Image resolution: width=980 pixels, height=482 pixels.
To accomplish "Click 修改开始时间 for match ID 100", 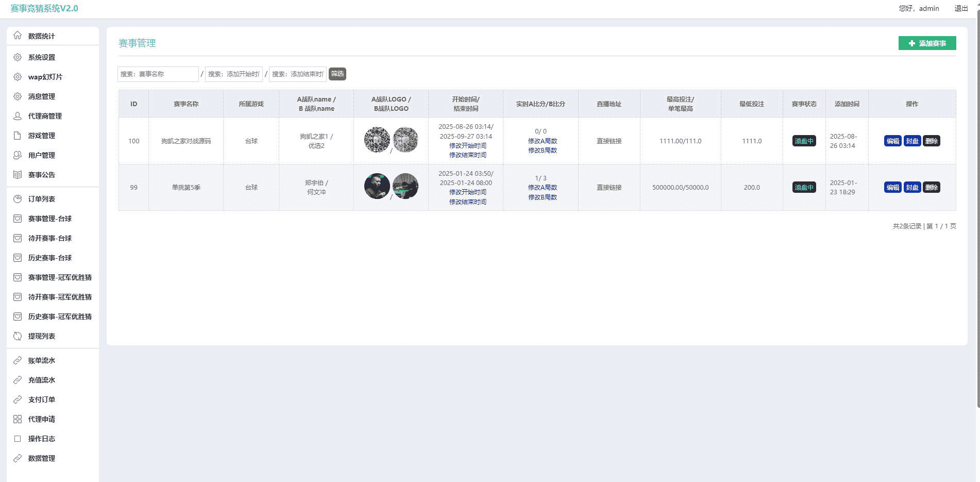I will (467, 146).
